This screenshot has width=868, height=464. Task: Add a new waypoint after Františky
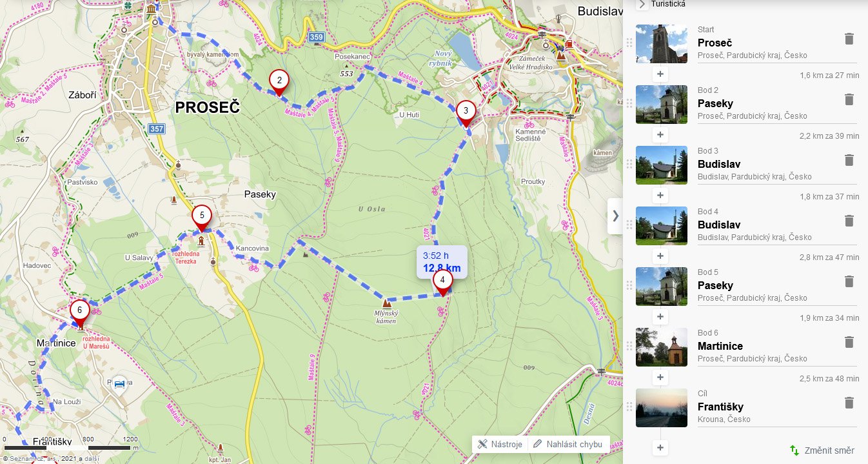click(x=660, y=447)
